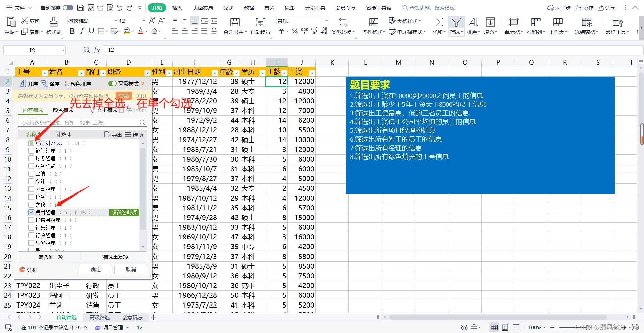Image resolution: width=644 pixels, height=333 pixels.
Task: Click the 筛选唯一项 button
Action: pyautogui.click(x=51, y=257)
